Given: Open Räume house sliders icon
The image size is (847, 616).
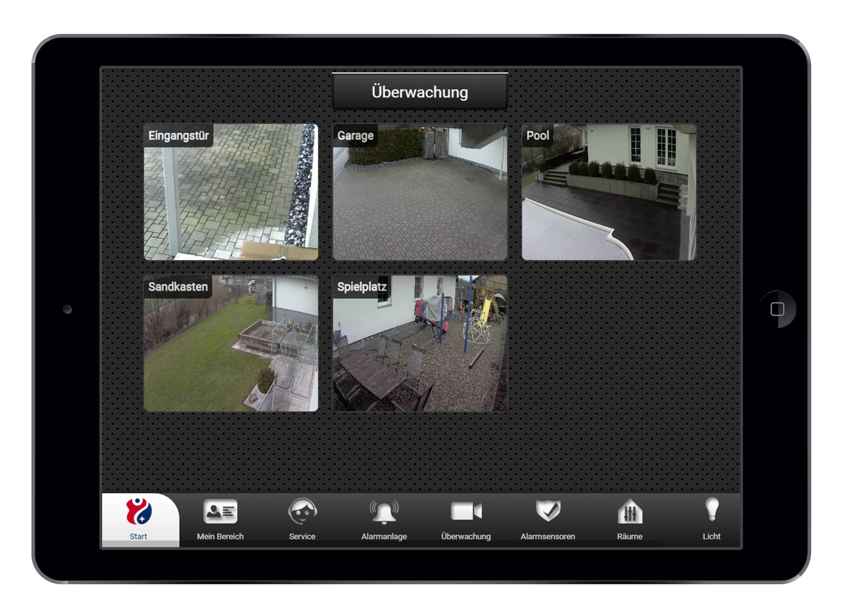Looking at the screenshot, I should tap(630, 511).
